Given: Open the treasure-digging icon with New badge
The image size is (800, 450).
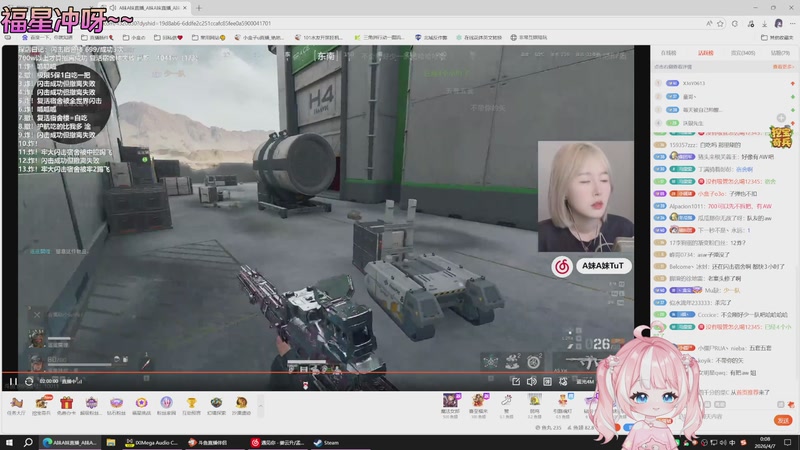Looking at the screenshot, I should click(x=41, y=405).
